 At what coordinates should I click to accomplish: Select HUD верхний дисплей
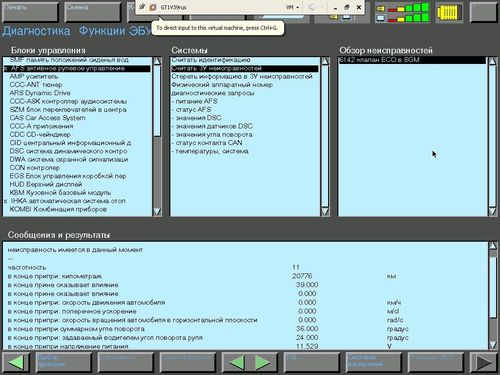pyautogui.click(x=77, y=184)
